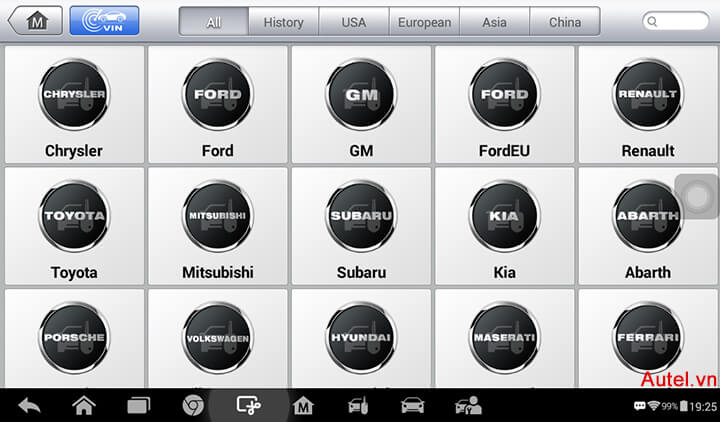Tap the Renault text label
720x422 pixels.
[648, 151]
